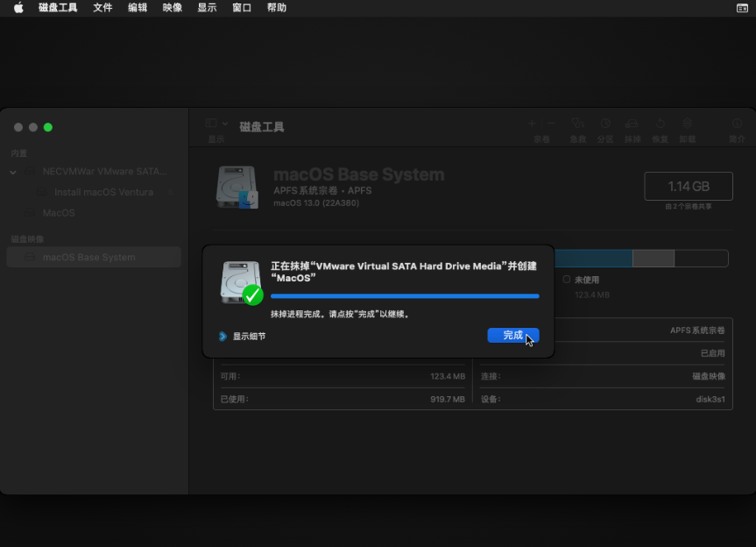Viewport: 756px width, 547px height.
Task: Open the 映像 menu in menu bar
Action: click(x=173, y=8)
